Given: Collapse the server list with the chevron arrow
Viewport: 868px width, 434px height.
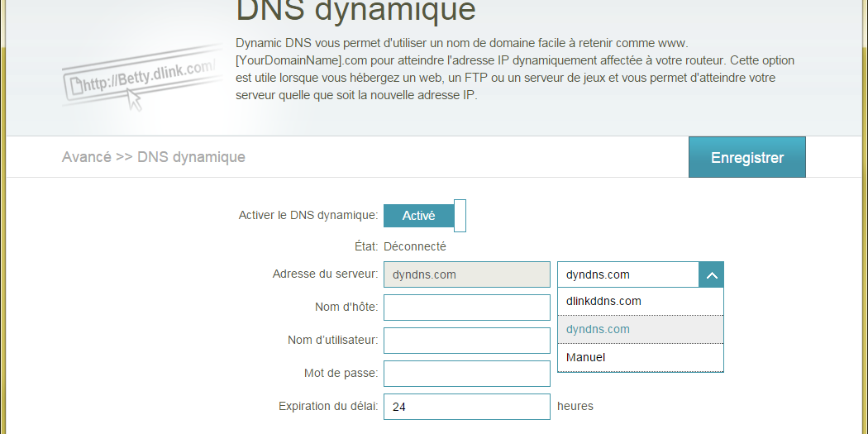Looking at the screenshot, I should (x=711, y=274).
